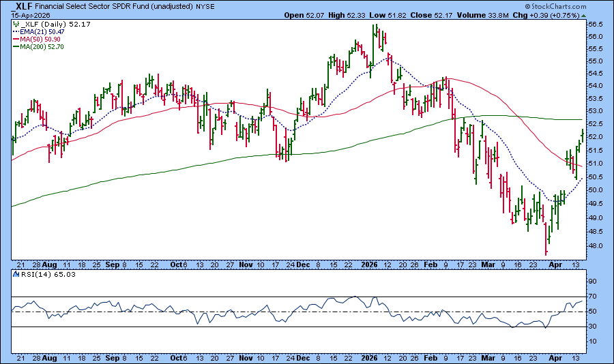Click the red MA(50) legend line sample
The height and width of the screenshot is (364, 614).
[16, 39]
